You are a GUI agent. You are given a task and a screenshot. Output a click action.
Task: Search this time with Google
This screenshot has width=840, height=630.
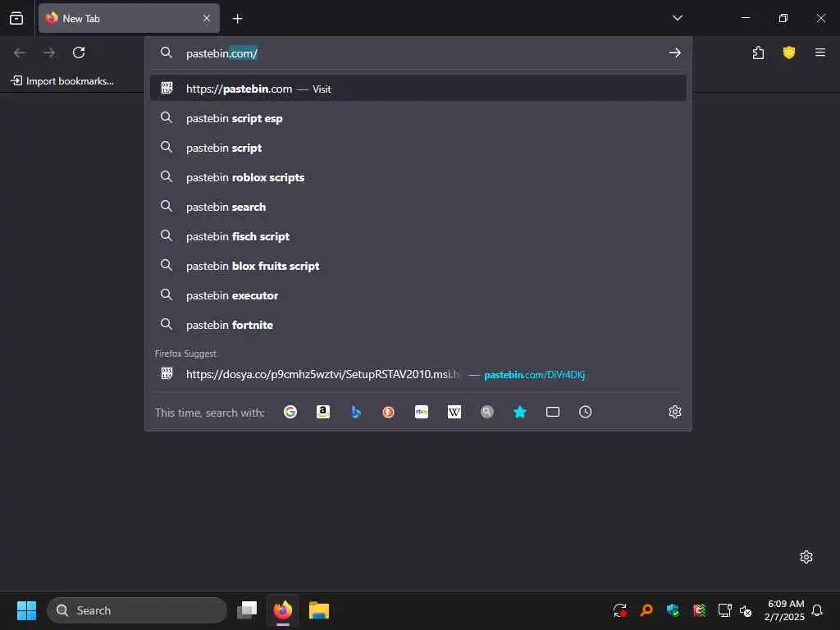click(x=290, y=412)
